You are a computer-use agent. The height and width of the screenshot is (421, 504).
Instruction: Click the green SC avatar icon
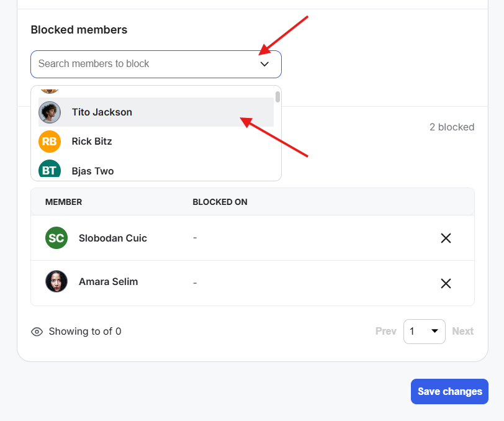56,238
